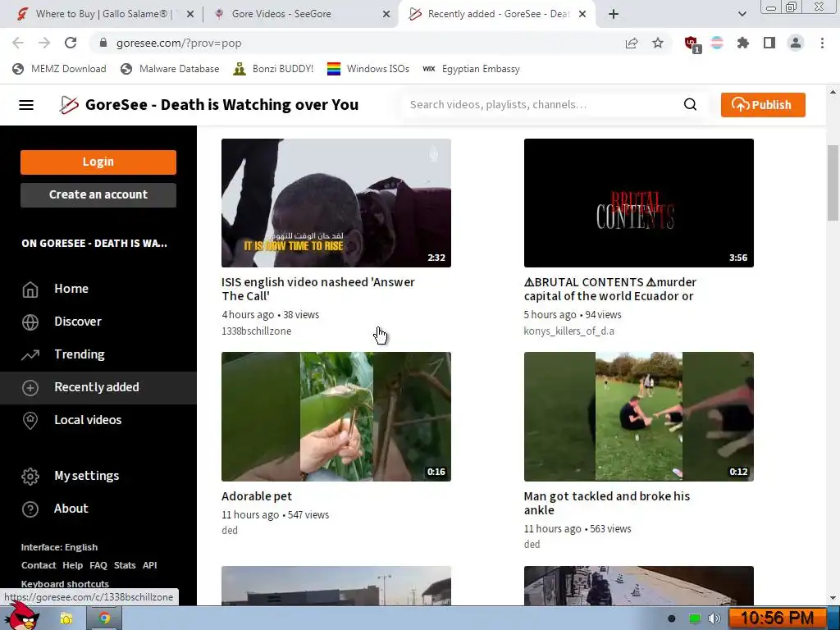Open My settings gear icon
Viewport: 840px width, 630px height.
click(x=30, y=477)
